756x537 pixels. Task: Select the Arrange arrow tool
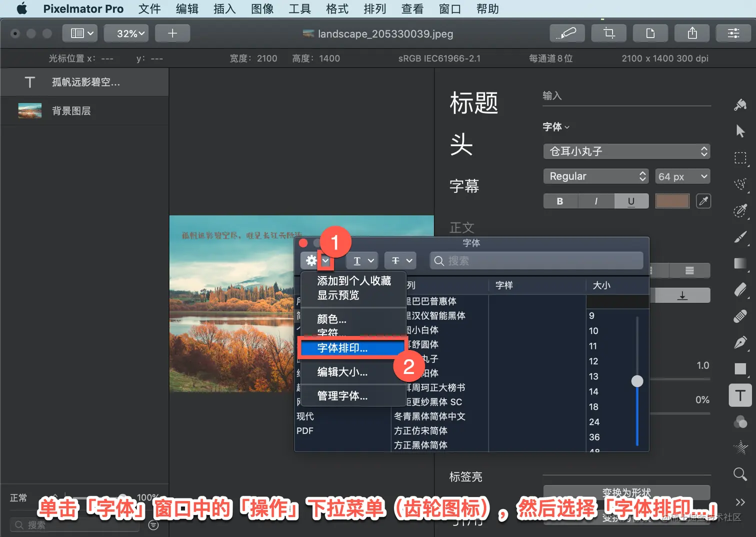pyautogui.click(x=740, y=131)
